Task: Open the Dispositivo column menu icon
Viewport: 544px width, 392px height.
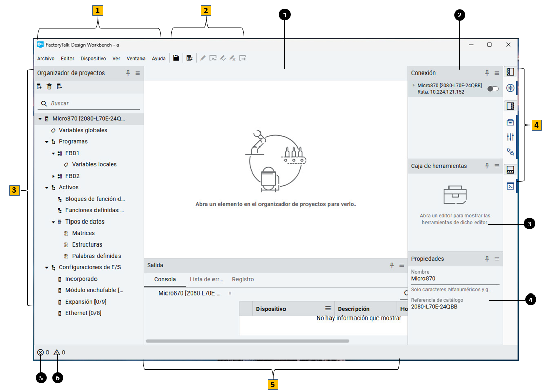Action: point(328,308)
